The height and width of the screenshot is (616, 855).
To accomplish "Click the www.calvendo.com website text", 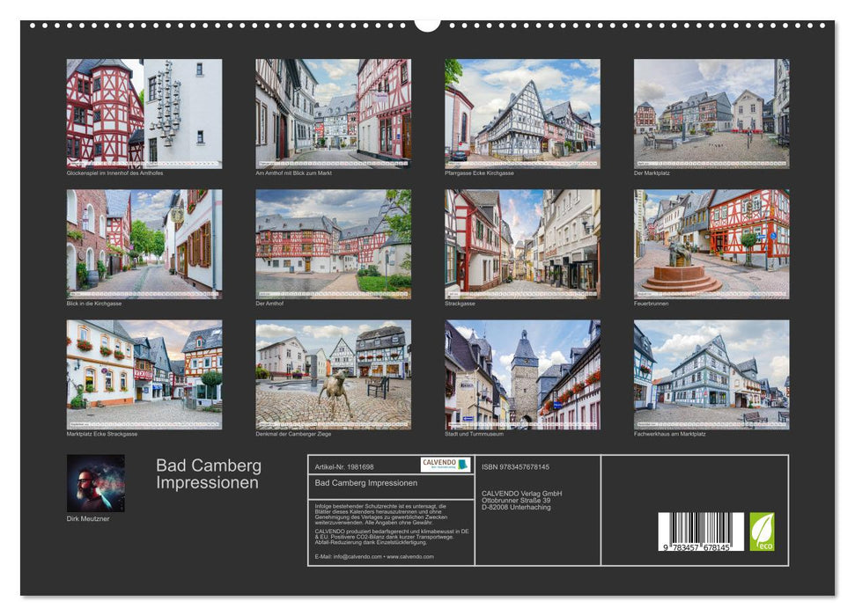I will 409,556.
